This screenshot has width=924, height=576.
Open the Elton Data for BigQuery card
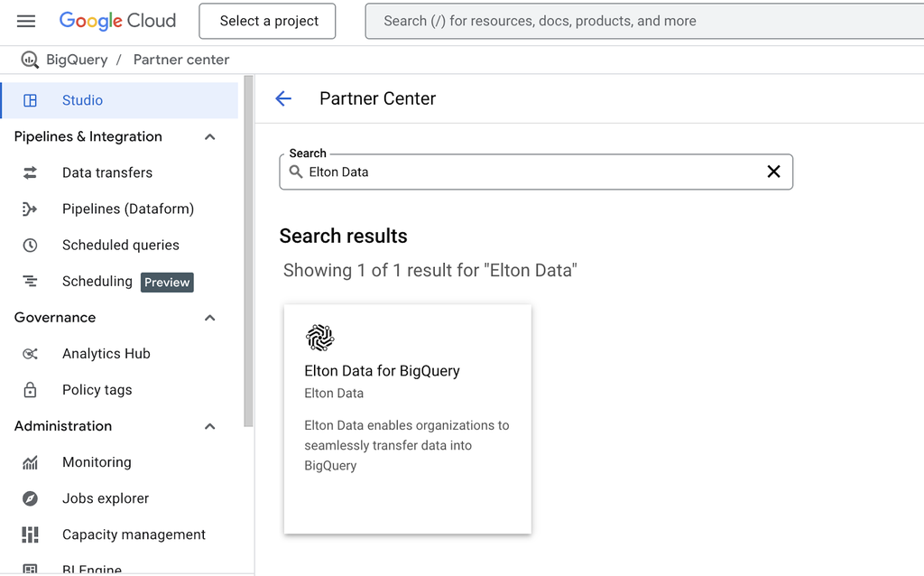[x=407, y=418]
